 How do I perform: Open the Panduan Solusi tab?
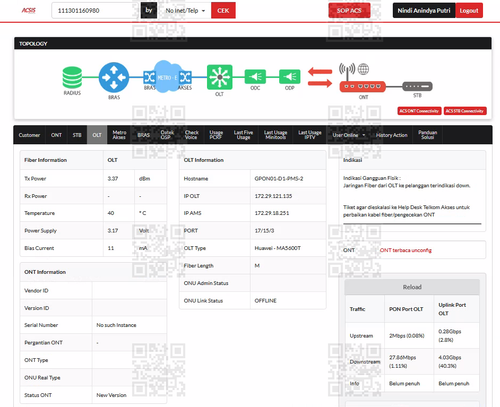tap(428, 135)
